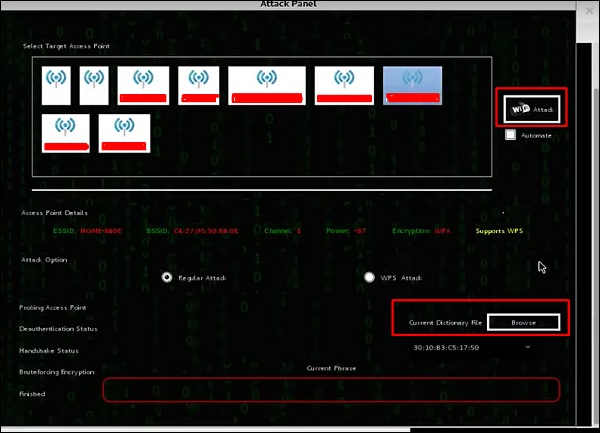This screenshot has height=433, width=600.
Task: Click the Select Target Access Point heading
Action: (x=66, y=46)
